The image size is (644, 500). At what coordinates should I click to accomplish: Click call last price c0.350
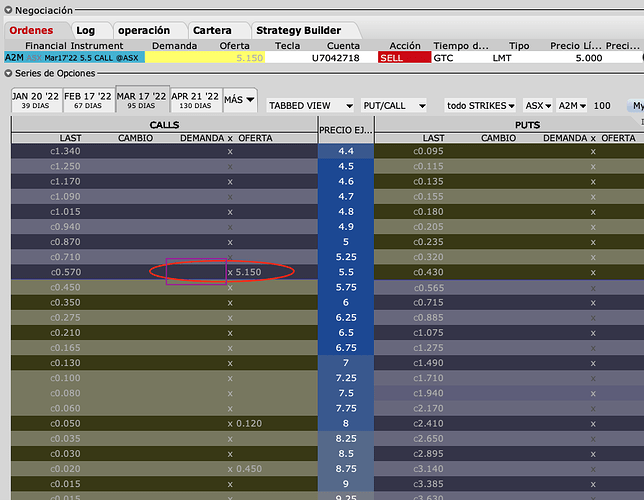pyautogui.click(x=65, y=302)
